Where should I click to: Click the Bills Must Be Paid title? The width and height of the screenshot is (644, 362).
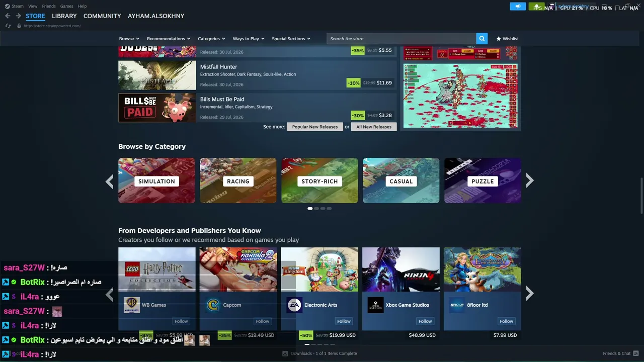(222, 100)
